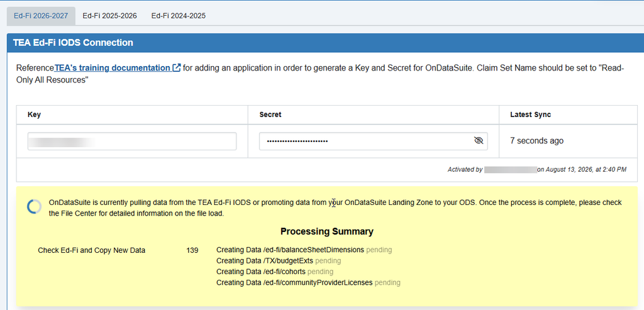Click the Check Ed-Fi and Copy New Data step
This screenshot has width=644, height=310.
click(92, 250)
